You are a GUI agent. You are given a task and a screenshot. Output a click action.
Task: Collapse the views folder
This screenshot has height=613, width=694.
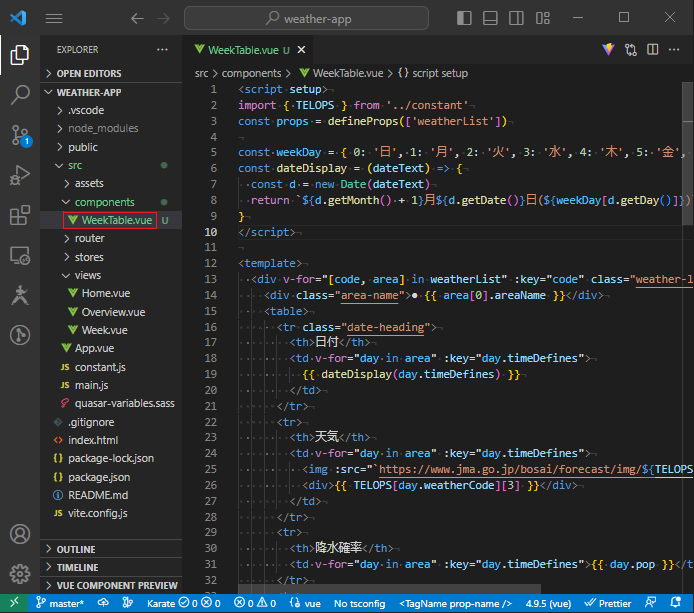(111, 275)
